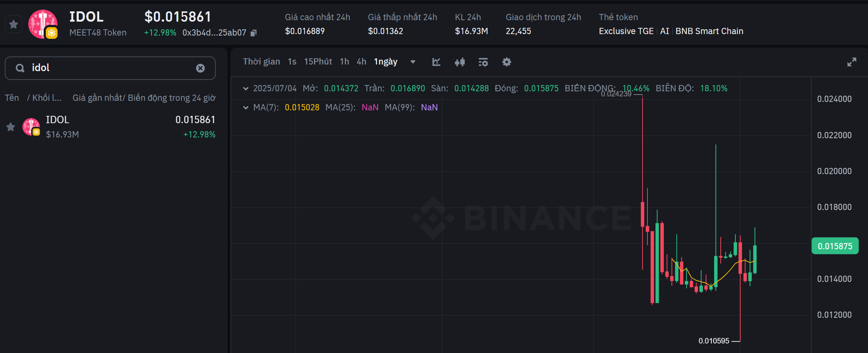The image size is (868, 353).
Task: Click the MA(7) value 0.015028
Action: tap(302, 107)
